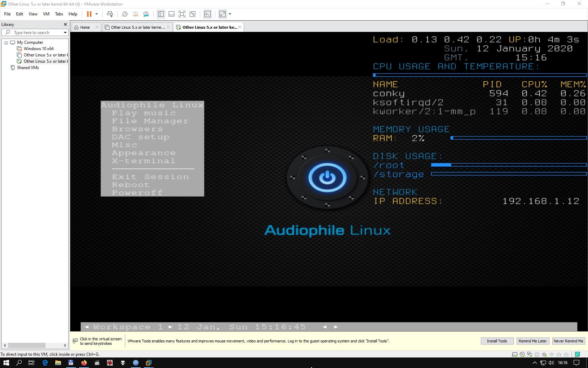Click the printer status icon
This screenshot has height=368, width=588.
click(x=537, y=354)
